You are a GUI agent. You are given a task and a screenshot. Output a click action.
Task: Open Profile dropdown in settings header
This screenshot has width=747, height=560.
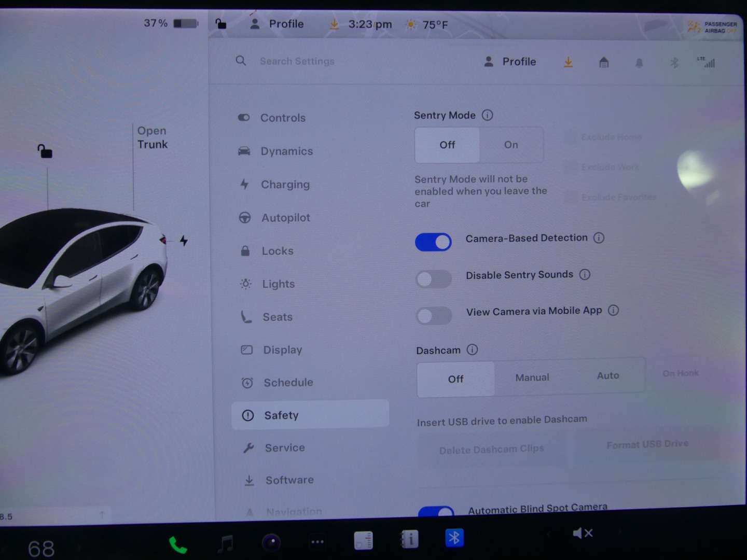pyautogui.click(x=510, y=62)
